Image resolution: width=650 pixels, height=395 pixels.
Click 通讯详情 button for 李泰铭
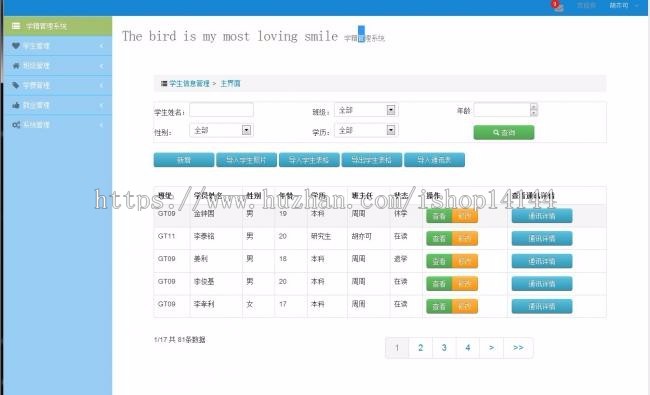coord(542,238)
